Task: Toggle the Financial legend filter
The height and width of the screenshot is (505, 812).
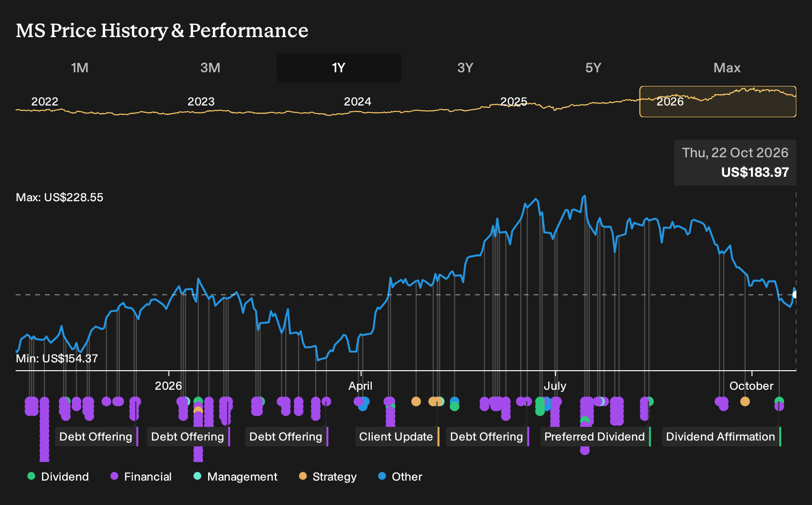Action: [x=141, y=477]
